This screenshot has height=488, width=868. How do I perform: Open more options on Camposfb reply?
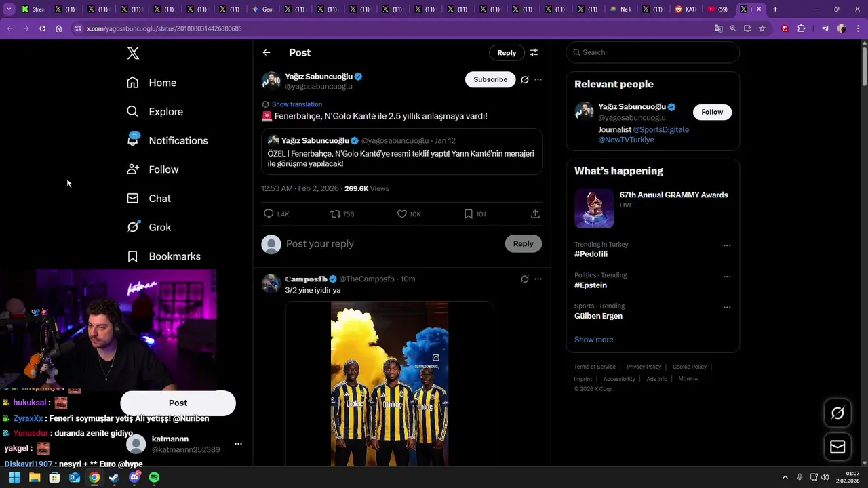click(x=538, y=279)
